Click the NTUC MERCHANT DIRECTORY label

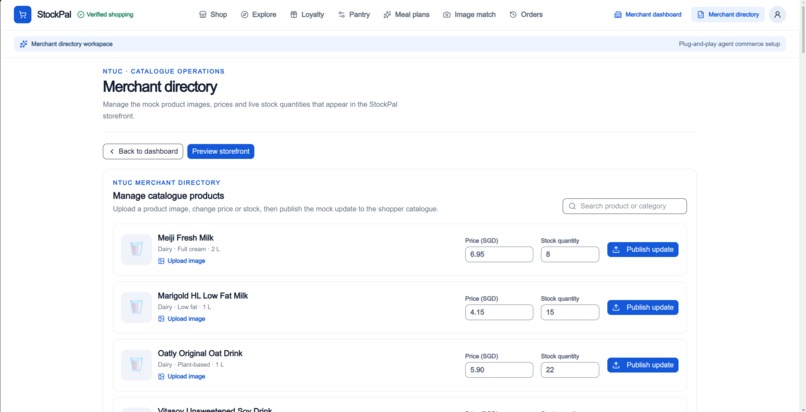click(x=167, y=183)
